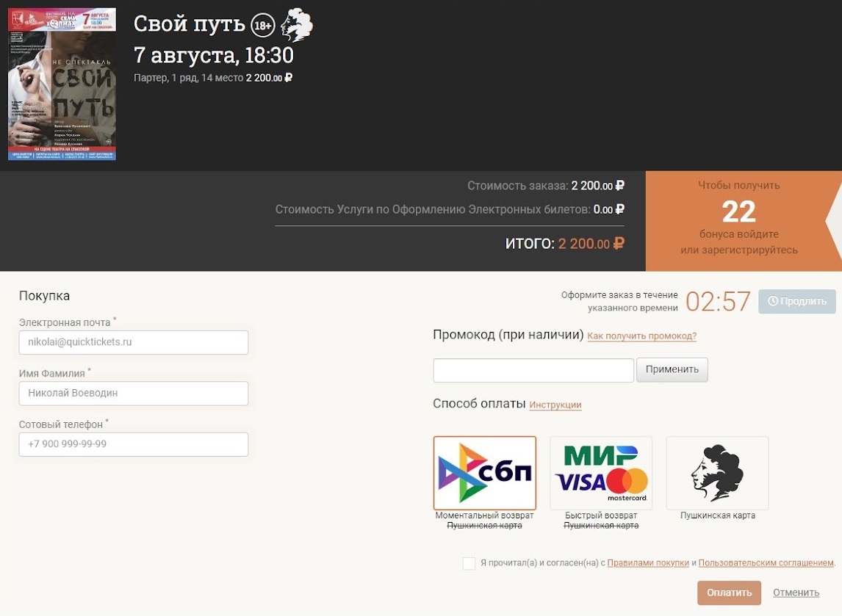This screenshot has width=842, height=616.
Task: Open the Пользовательским соглашением link
Action: point(766,563)
